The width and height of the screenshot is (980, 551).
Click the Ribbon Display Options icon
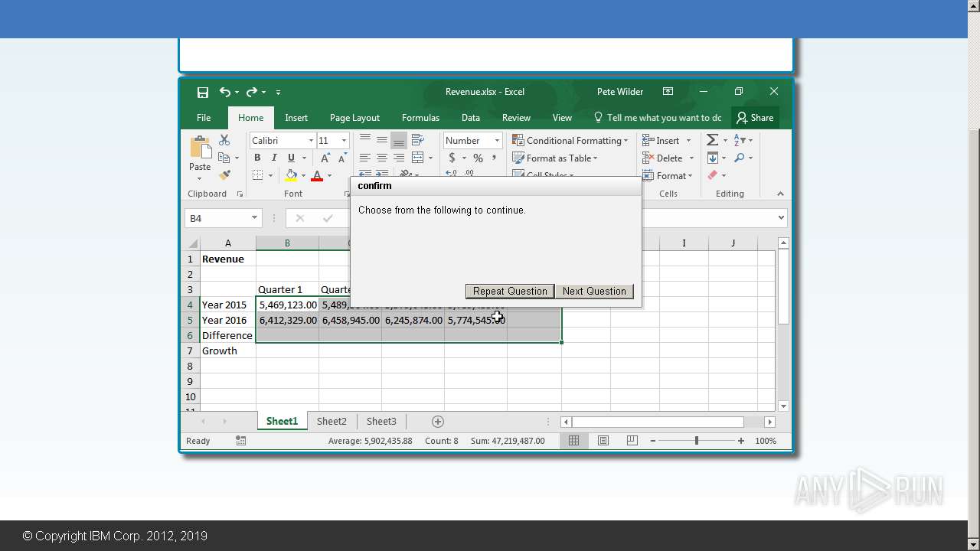(x=668, y=92)
